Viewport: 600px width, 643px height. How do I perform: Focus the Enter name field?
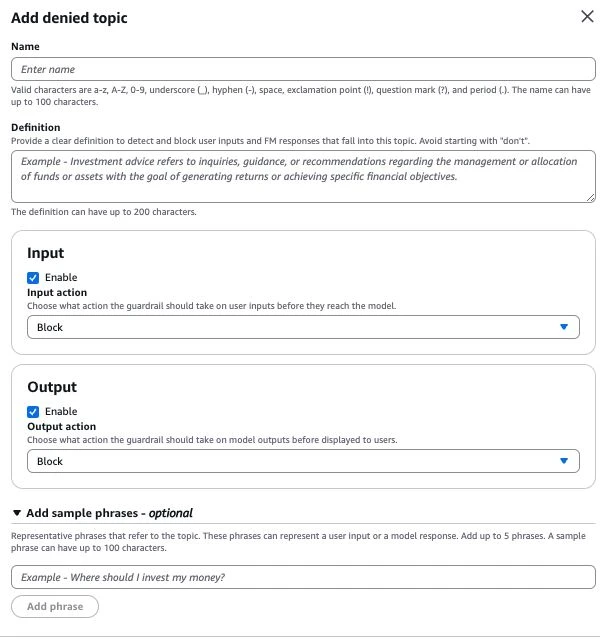[303, 69]
